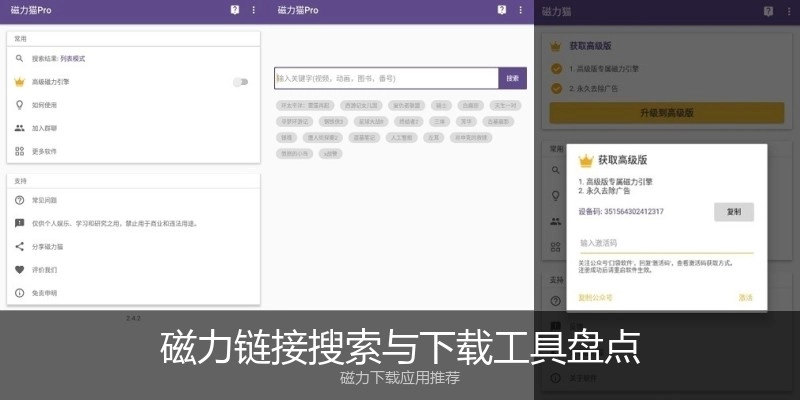Open 分享磁力猫 entry

pyautogui.click(x=133, y=246)
